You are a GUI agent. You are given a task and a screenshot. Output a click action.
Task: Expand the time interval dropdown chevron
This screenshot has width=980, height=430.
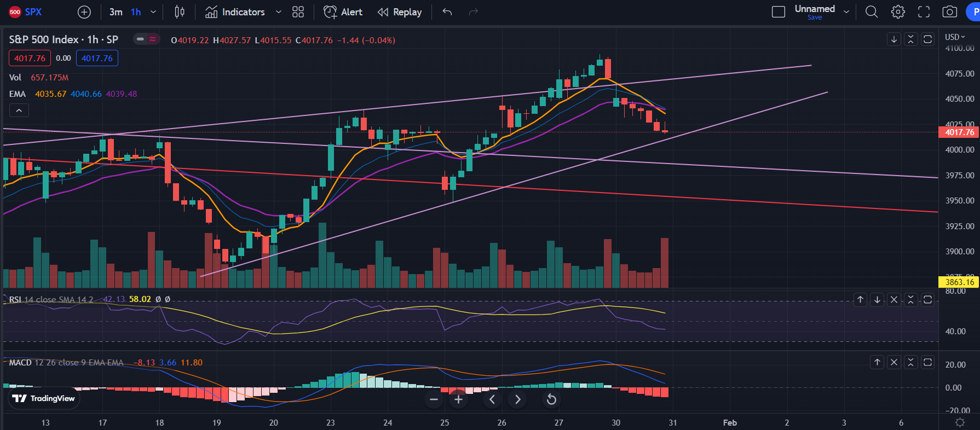(x=153, y=12)
